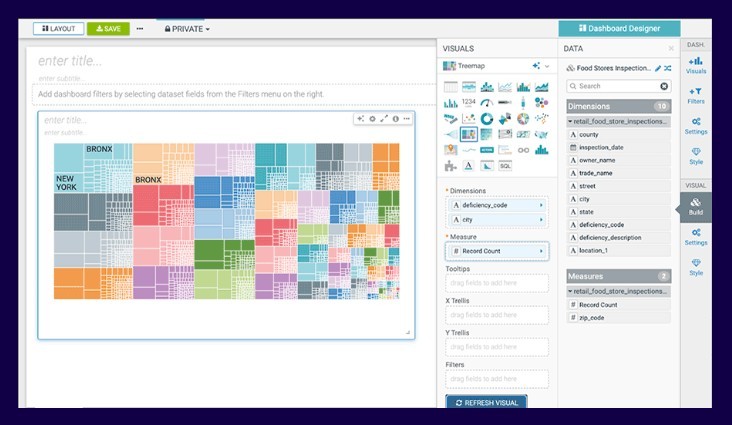Screen dimensions: 732x425
Task: Expand the Treemap visual type chevron
Action: point(547,66)
